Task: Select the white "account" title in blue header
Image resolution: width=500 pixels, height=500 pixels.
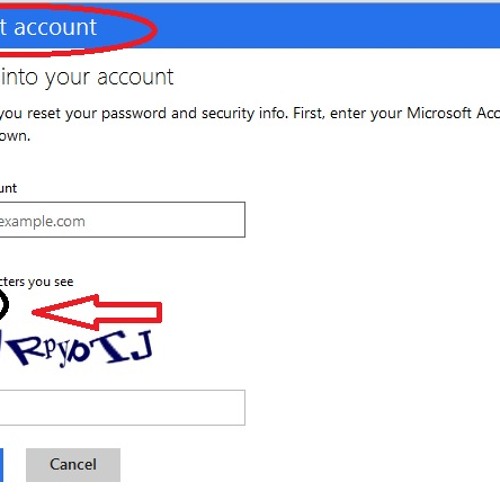Action: pyautogui.click(x=55, y=27)
